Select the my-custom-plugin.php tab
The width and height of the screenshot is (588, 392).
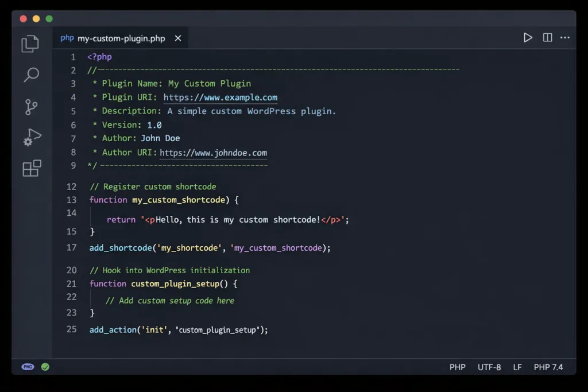(113, 38)
